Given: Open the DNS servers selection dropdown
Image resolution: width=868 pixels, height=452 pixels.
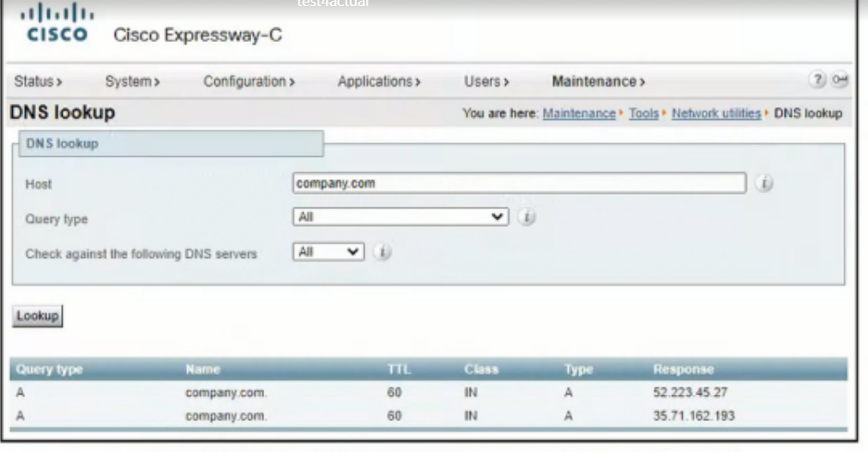Looking at the screenshot, I should coord(329,252).
